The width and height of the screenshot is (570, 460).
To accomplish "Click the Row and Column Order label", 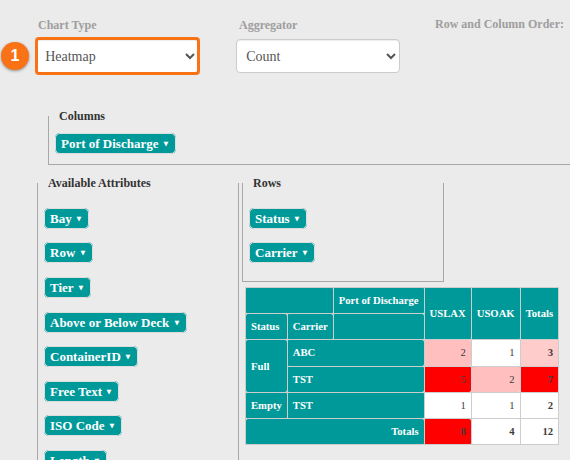I will (x=499, y=24).
